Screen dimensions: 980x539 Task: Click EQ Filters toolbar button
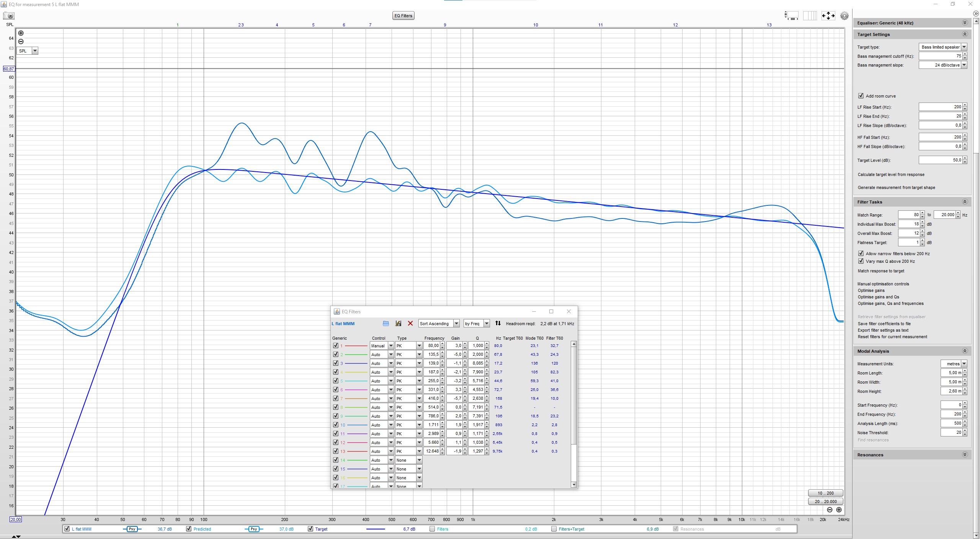tap(403, 16)
